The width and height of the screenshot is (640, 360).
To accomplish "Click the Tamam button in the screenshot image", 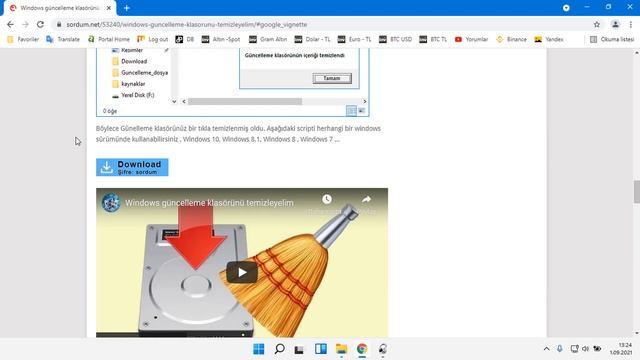I will coord(332,78).
